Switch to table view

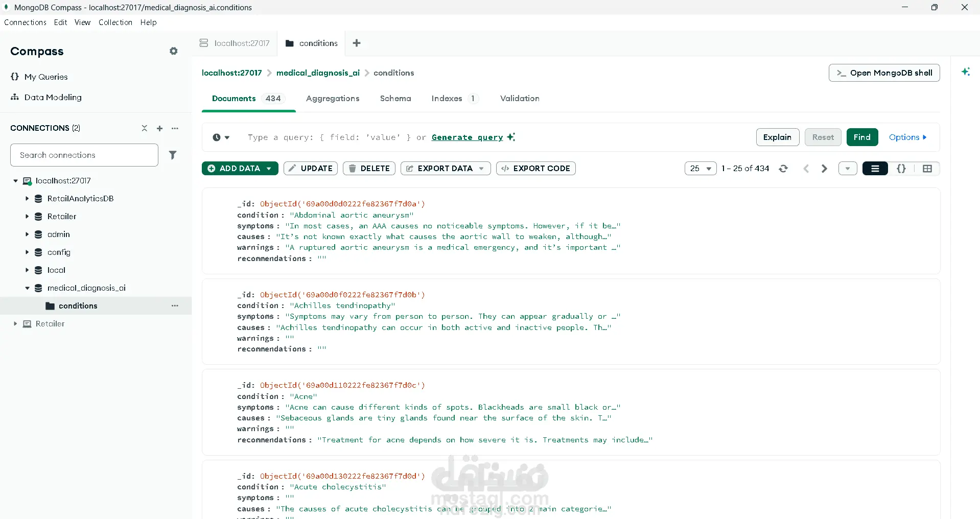[927, 169]
